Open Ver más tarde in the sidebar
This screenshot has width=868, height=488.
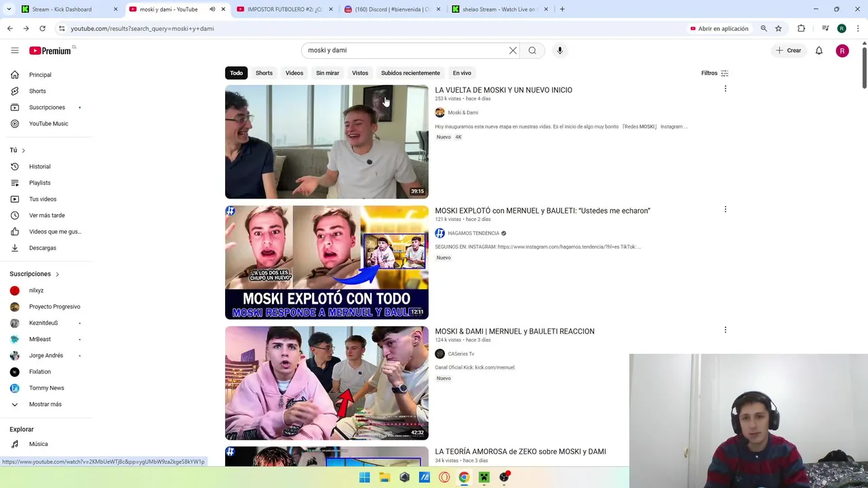click(46, 216)
